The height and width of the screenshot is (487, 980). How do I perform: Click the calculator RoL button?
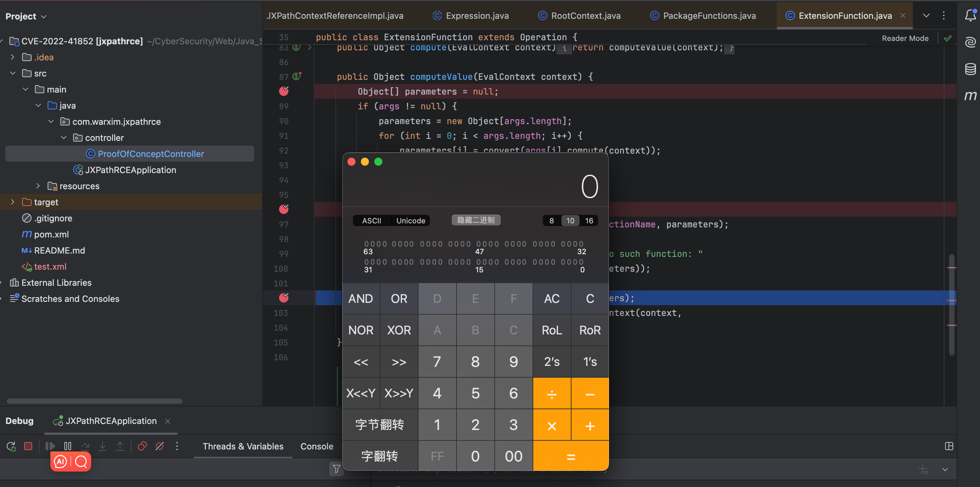tap(552, 330)
